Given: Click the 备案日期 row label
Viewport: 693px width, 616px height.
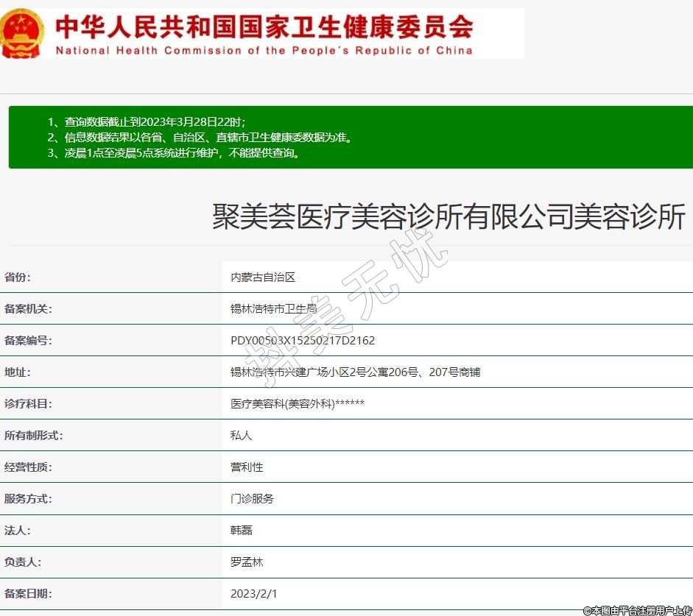Looking at the screenshot, I should tap(29, 594).
